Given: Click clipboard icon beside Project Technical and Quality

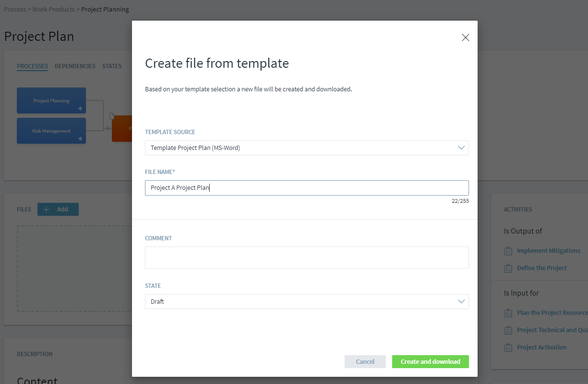Looking at the screenshot, I should click(x=508, y=330).
